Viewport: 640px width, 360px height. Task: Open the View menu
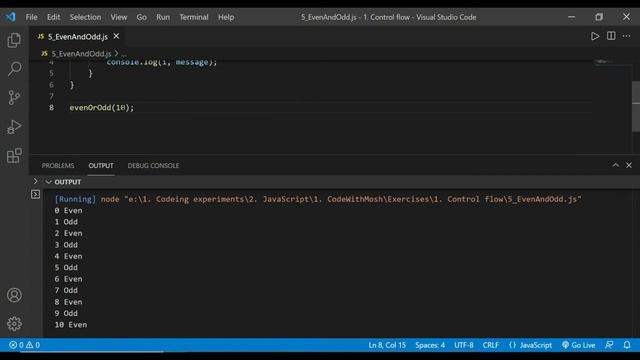119,17
